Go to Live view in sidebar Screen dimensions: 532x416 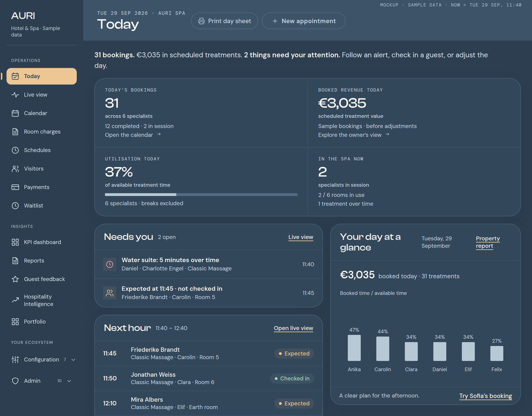(41, 95)
